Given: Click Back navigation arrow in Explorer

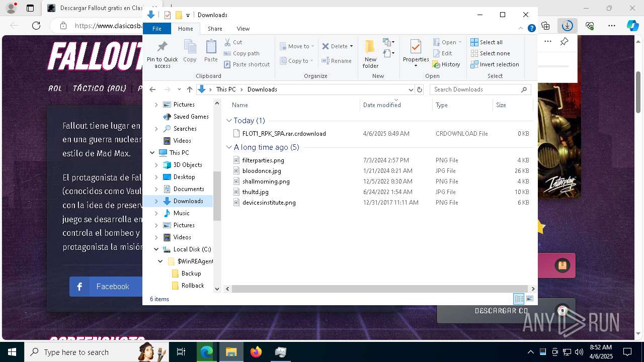Looking at the screenshot, I should (152, 89).
